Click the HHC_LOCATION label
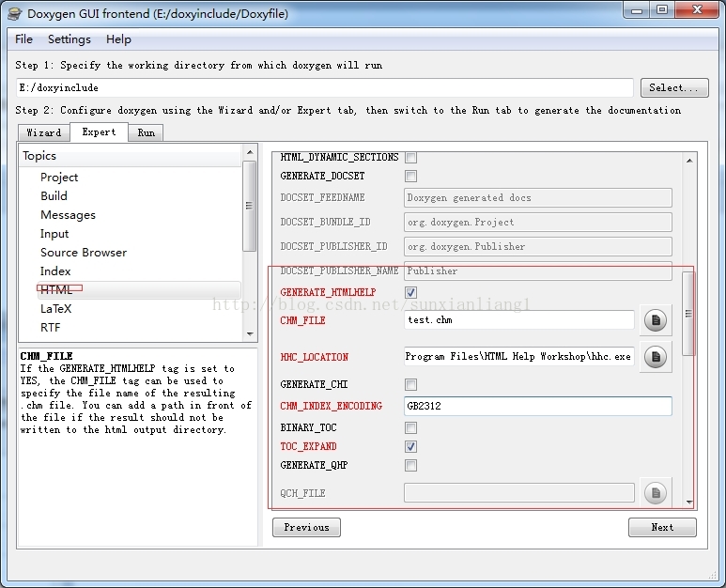 pos(314,357)
